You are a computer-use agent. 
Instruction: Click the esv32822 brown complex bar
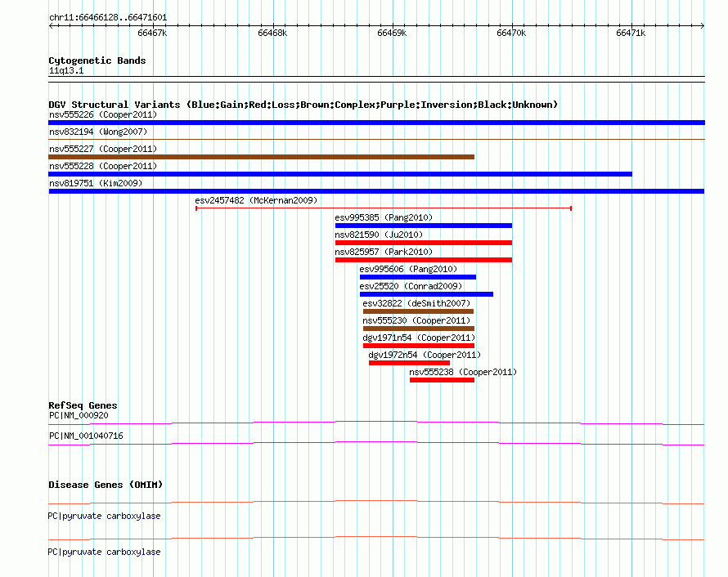tap(418, 311)
